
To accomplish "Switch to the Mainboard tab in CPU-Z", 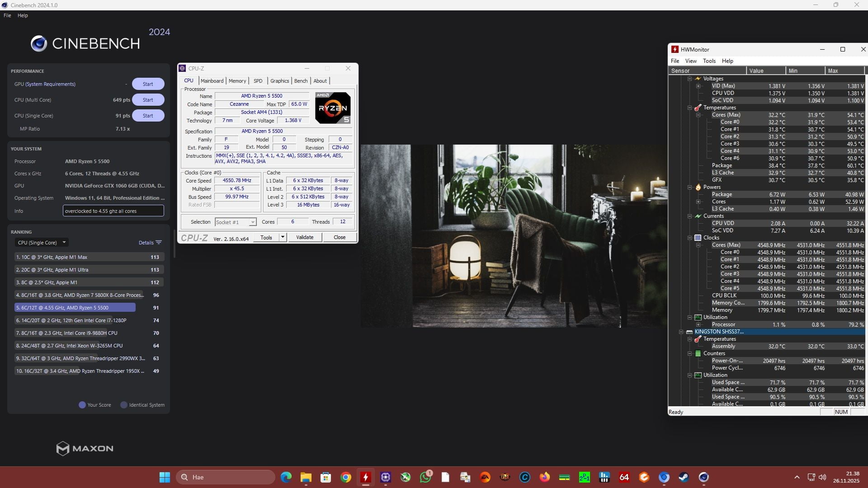I will [212, 81].
